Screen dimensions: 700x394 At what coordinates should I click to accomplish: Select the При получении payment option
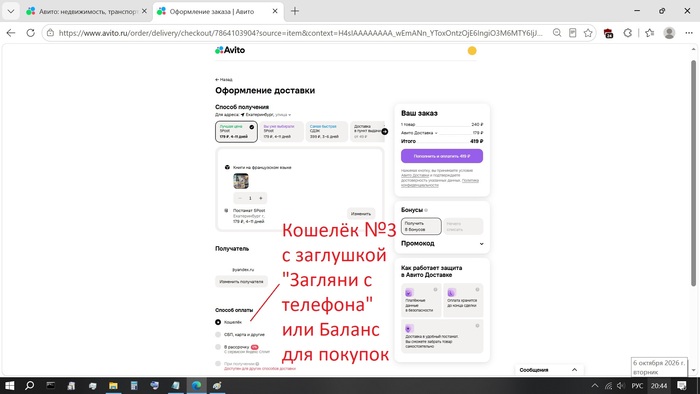tap(218, 364)
